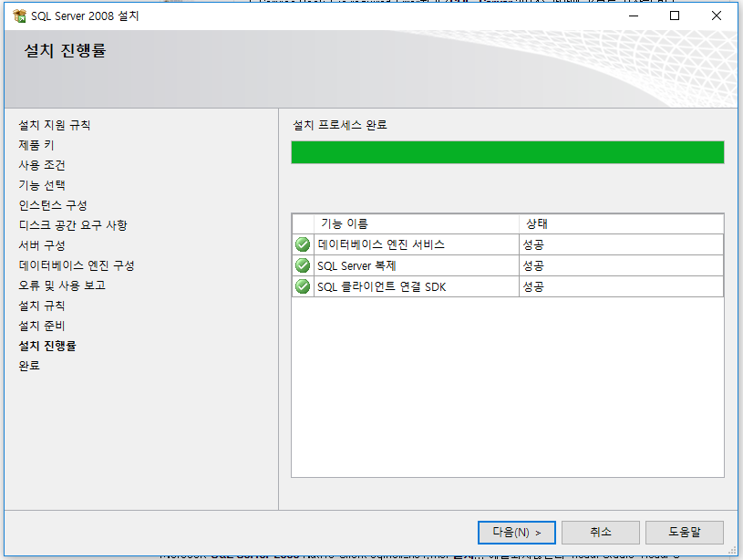
Task: Select the 제품 키 step
Action: [36, 145]
